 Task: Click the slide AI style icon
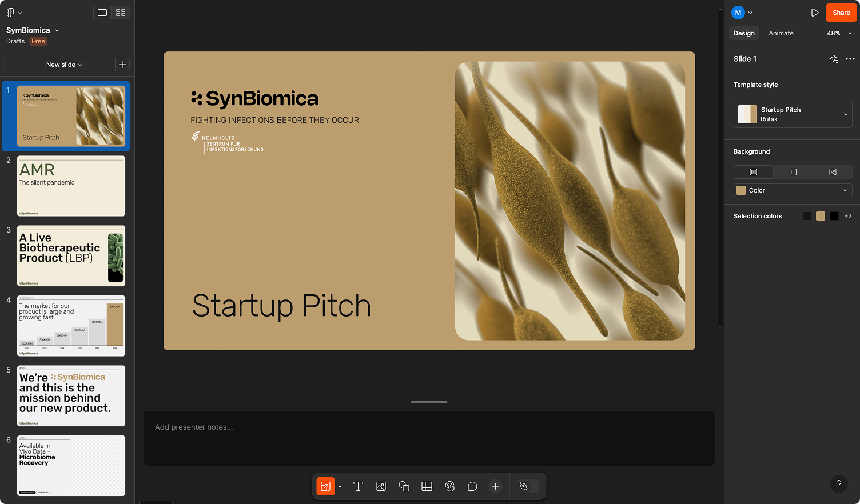pos(834,59)
